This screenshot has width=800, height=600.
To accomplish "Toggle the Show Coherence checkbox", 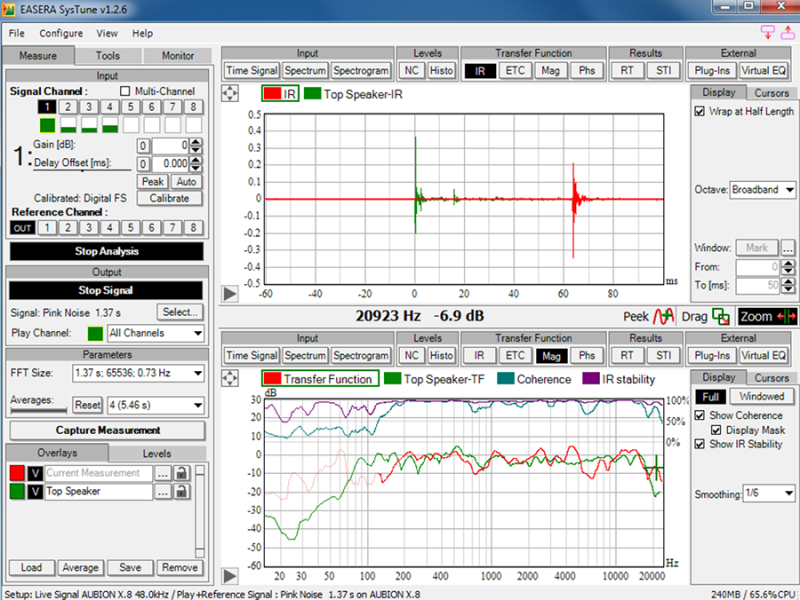I will (x=700, y=415).
